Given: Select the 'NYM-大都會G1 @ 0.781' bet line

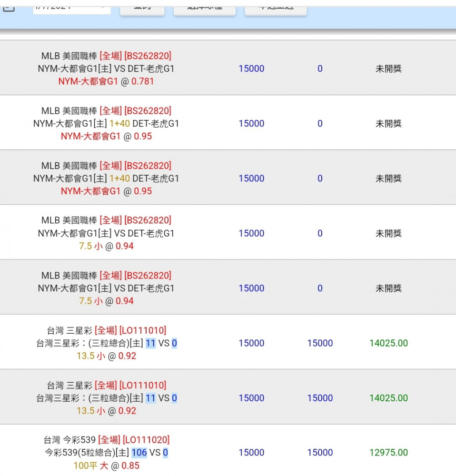Looking at the screenshot, I should 106,81.
